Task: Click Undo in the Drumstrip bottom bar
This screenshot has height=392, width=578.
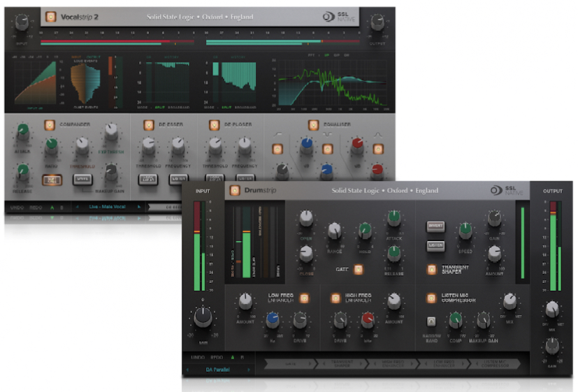Action: coord(198,357)
